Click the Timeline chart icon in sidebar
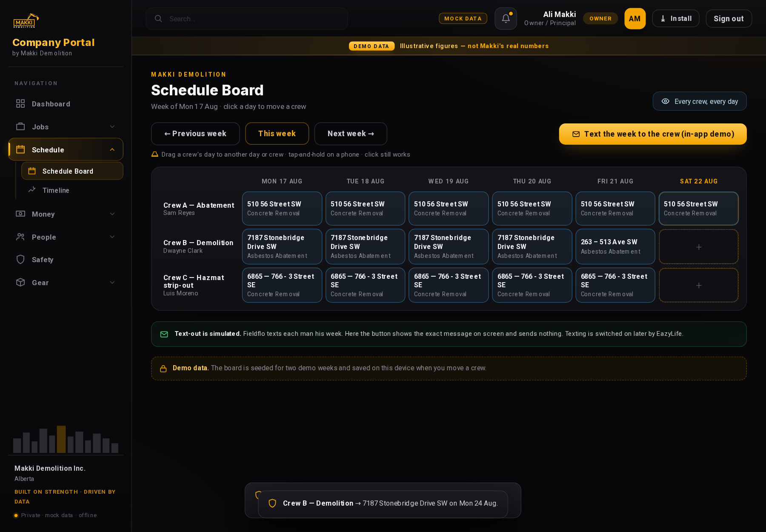766x532 pixels. pos(32,190)
